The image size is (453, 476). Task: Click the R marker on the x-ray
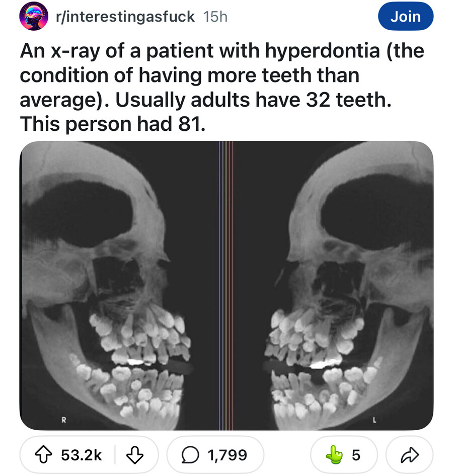[64, 420]
